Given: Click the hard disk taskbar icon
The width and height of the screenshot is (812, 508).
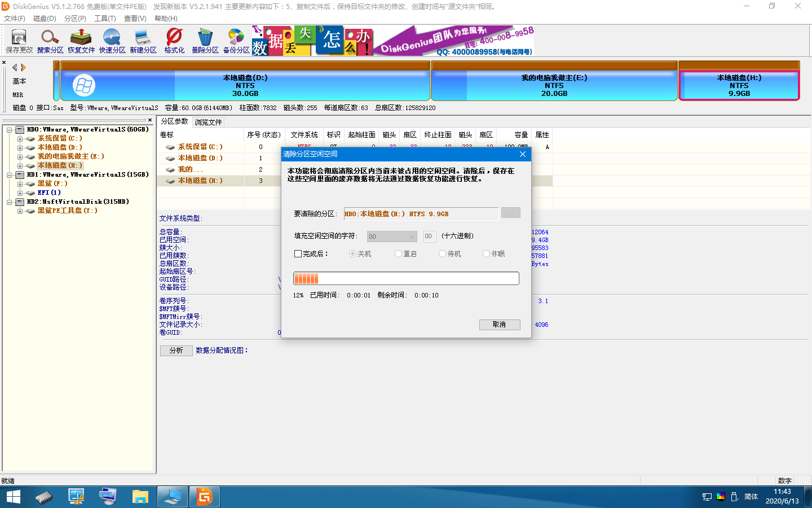Looking at the screenshot, I should [x=44, y=497].
